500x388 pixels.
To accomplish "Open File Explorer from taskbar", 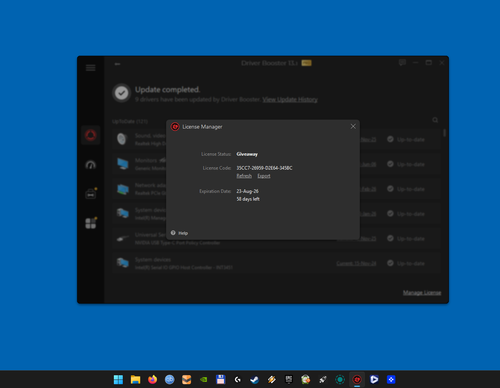I will (x=135, y=379).
